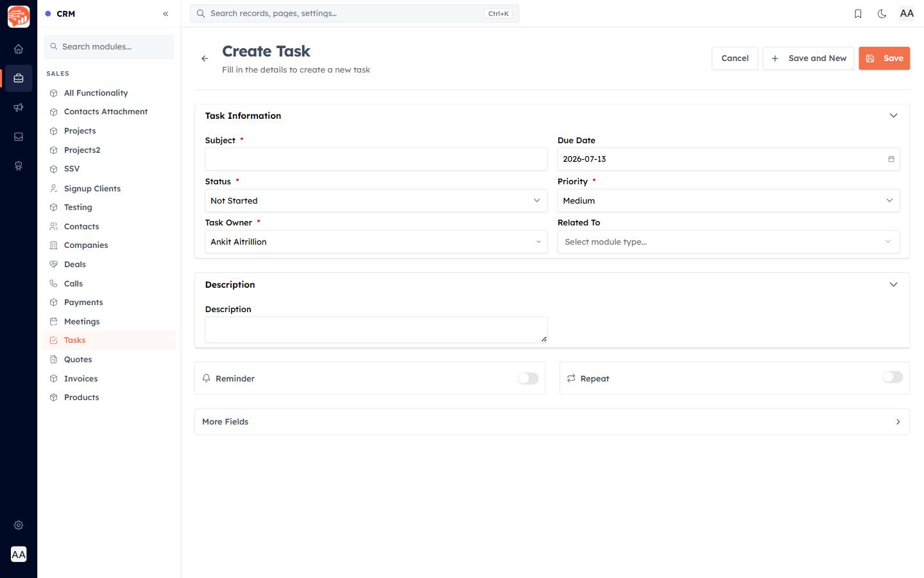The width and height of the screenshot is (924, 578).
Task: Select the briefcase CRM icon in rail
Action: click(x=19, y=78)
